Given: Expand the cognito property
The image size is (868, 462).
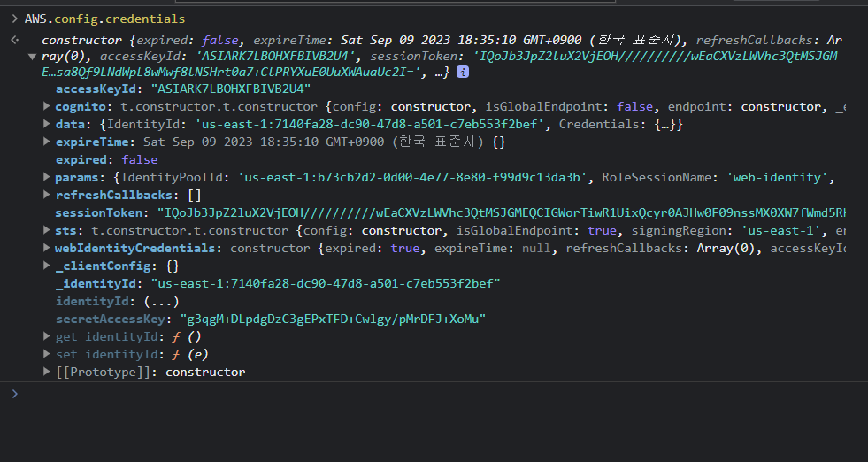Looking at the screenshot, I should pyautogui.click(x=47, y=106).
